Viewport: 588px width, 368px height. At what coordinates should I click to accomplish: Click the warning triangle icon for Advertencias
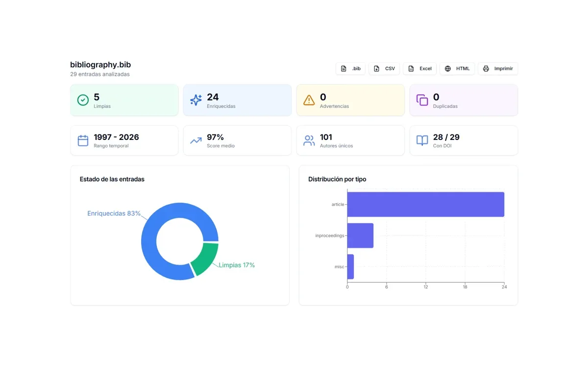(x=309, y=100)
